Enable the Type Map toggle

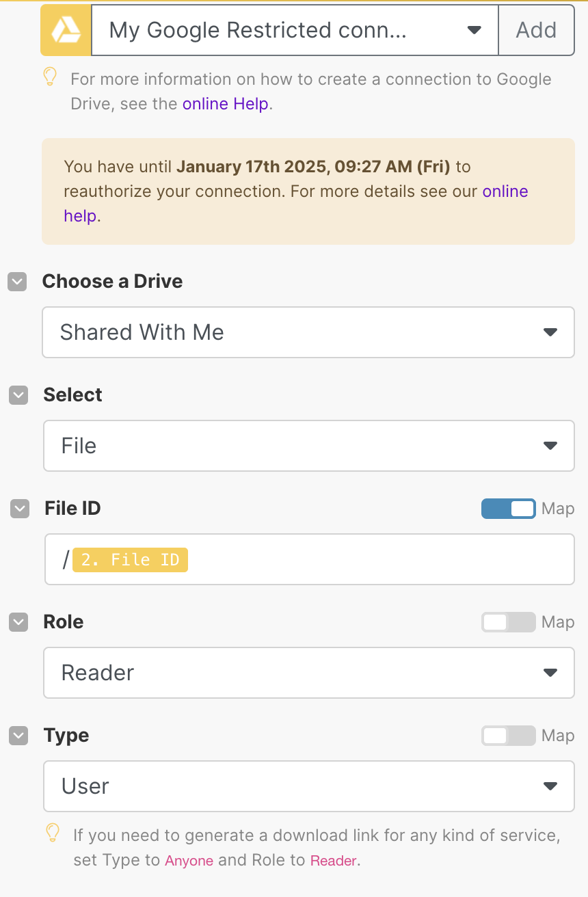(x=508, y=736)
